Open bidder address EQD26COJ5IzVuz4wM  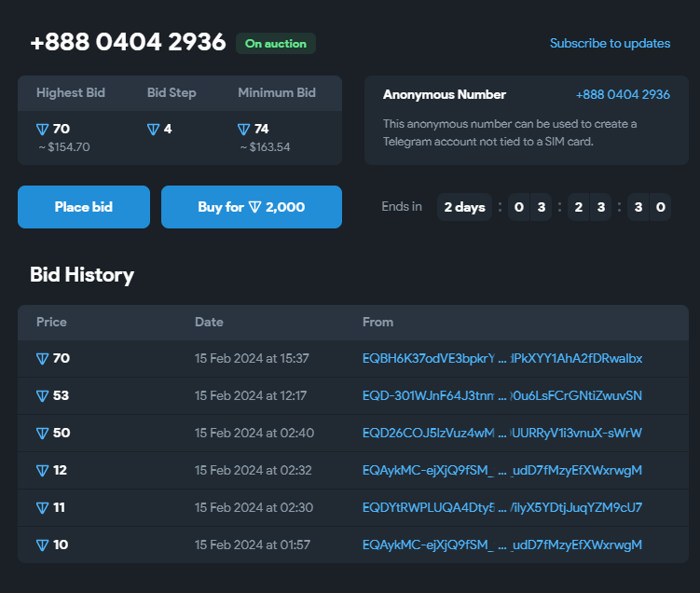[x=502, y=434]
